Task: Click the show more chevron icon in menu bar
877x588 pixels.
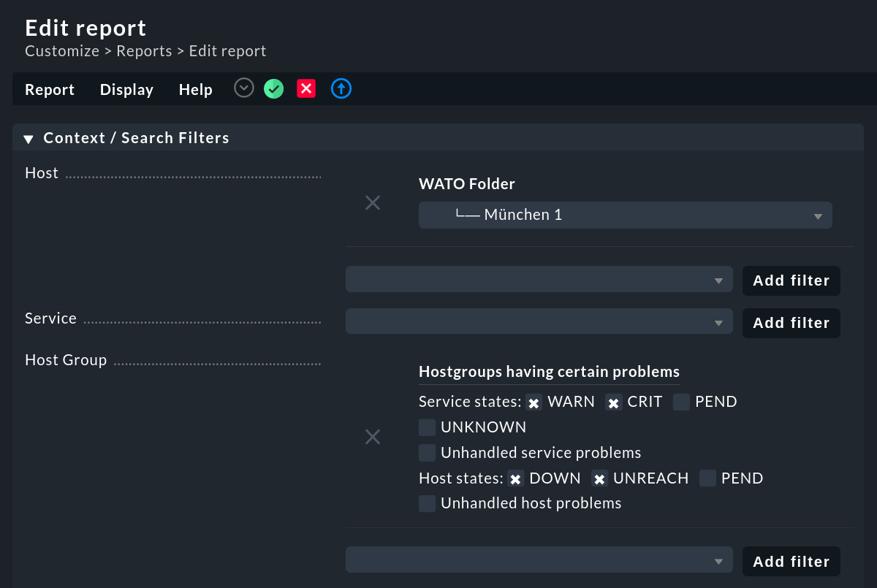Action: click(244, 88)
